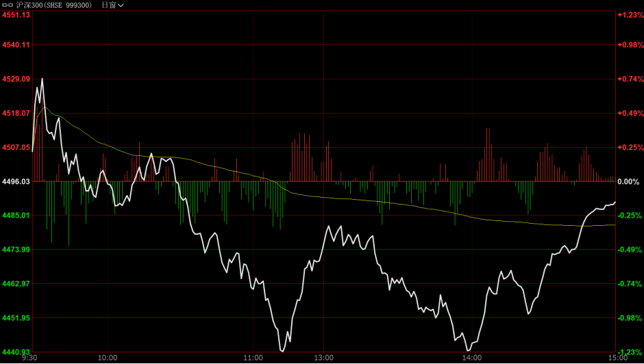Select the 4473.99 price axis label

(16, 250)
